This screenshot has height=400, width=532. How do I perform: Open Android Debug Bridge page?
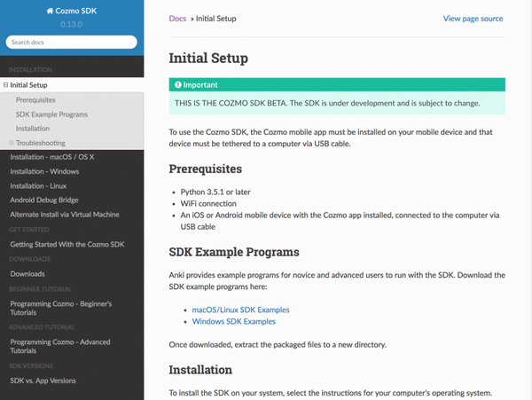(43, 200)
